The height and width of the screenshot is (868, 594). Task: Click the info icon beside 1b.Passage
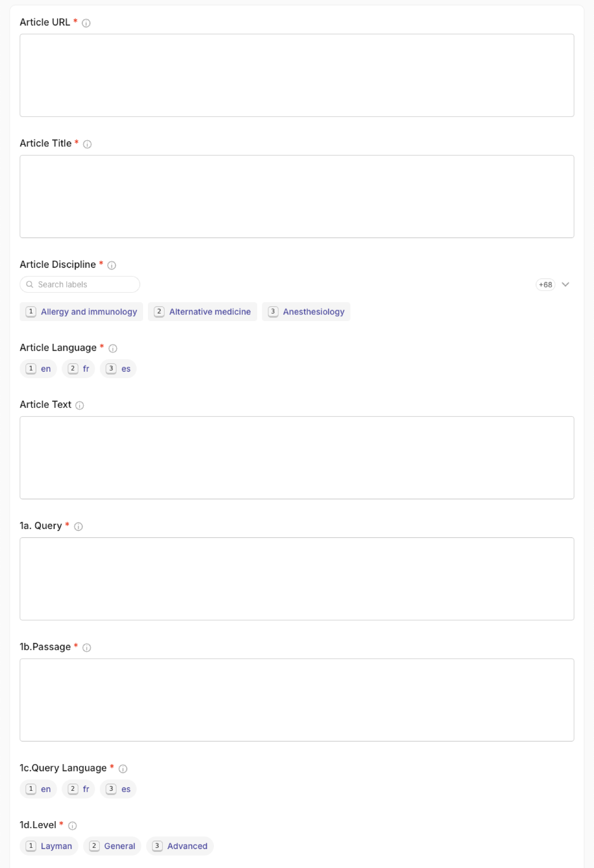tap(87, 647)
